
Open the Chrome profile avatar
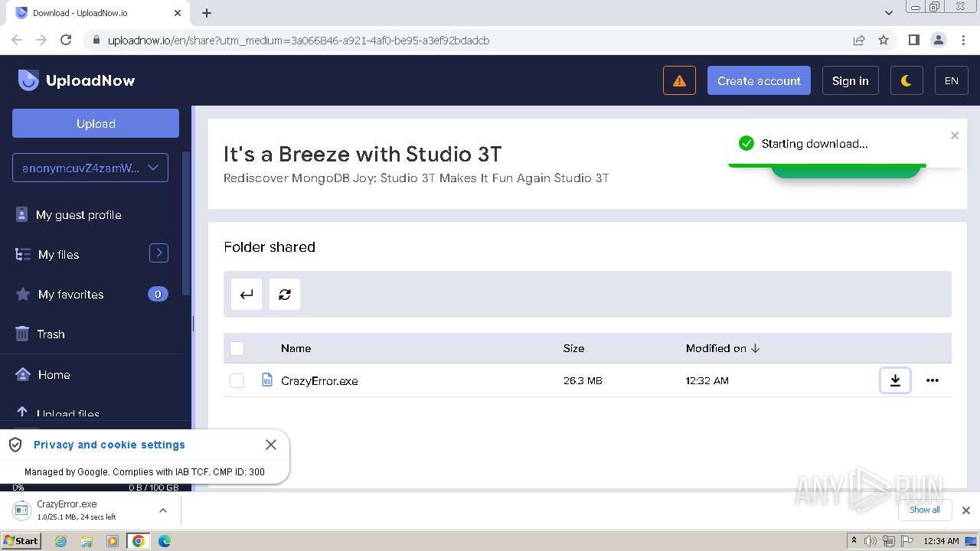[939, 40]
